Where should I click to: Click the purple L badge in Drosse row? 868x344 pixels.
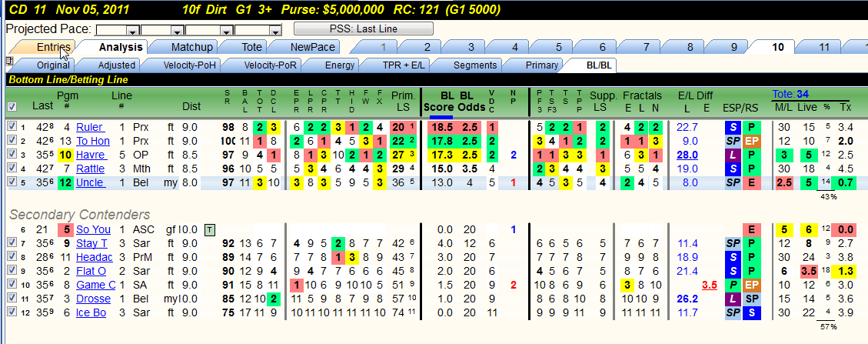pos(733,299)
